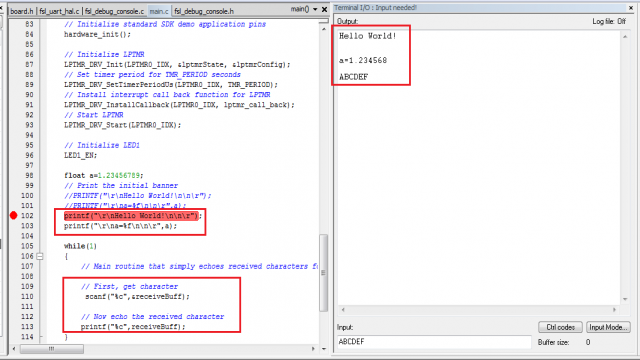Click the '// First, get character' comment

click(x=129, y=287)
